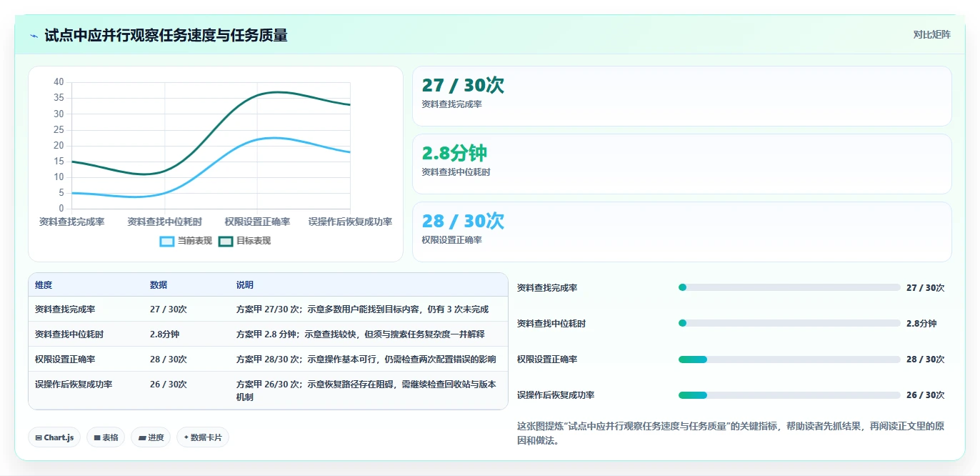The height and width of the screenshot is (476, 980).
Task: Click the 27 / 30次 metric card value
Action: click(x=463, y=85)
